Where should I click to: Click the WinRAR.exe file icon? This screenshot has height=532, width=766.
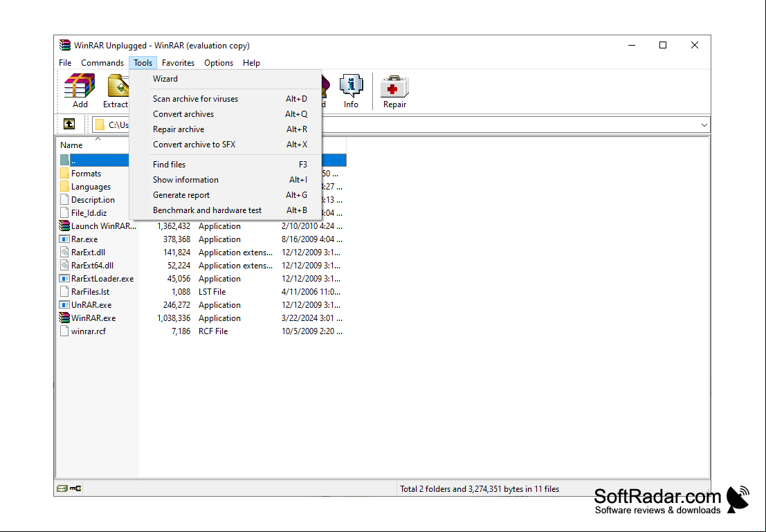(64, 318)
